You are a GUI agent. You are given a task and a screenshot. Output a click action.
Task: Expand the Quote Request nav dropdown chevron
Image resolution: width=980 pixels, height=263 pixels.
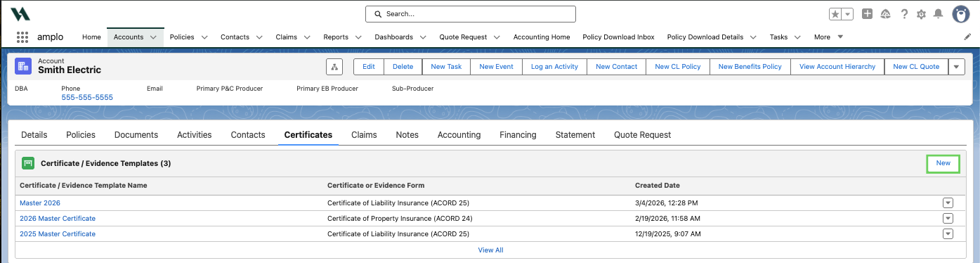tap(497, 37)
